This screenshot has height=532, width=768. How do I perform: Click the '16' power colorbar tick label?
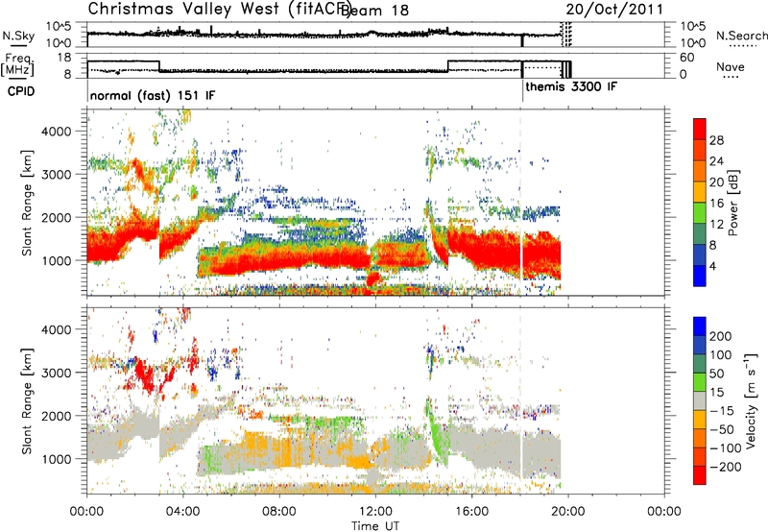pyautogui.click(x=716, y=204)
